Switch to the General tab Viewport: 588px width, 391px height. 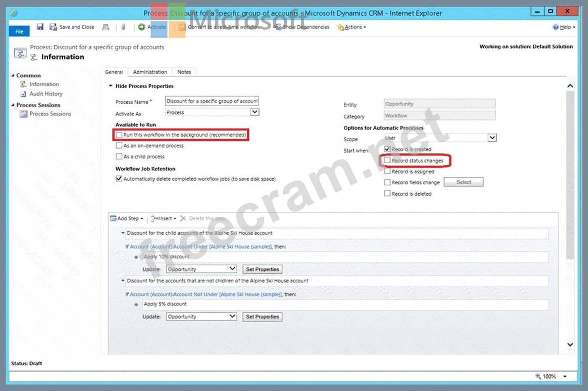pos(114,72)
